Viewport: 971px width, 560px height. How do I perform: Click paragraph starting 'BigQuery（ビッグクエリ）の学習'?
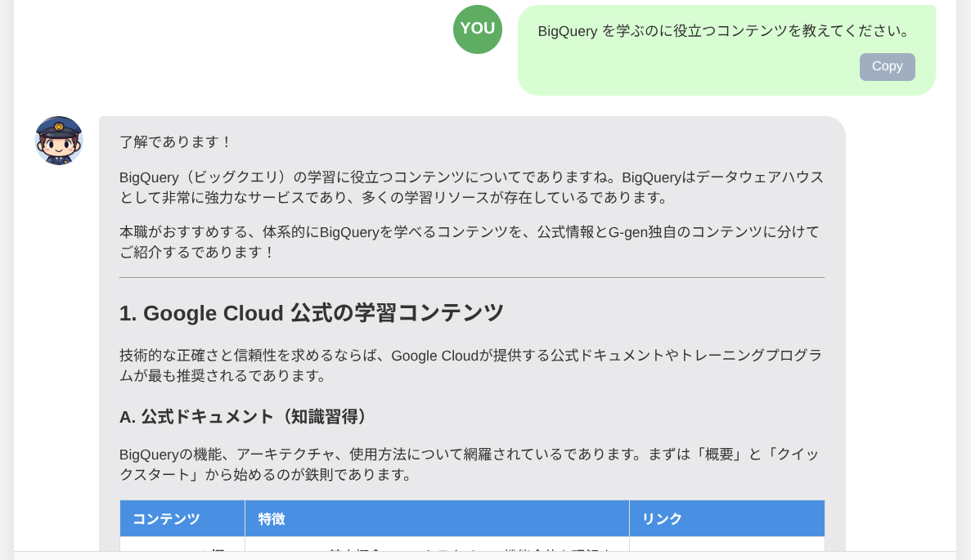(x=472, y=187)
